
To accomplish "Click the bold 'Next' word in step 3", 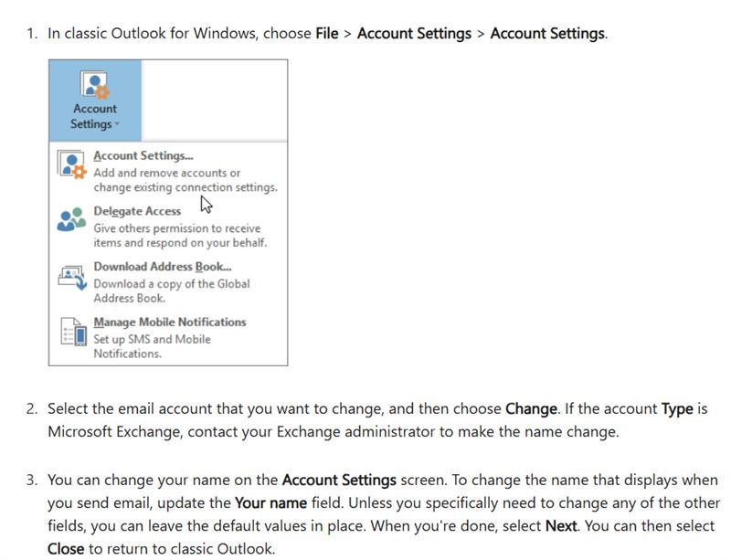I will [561, 526].
